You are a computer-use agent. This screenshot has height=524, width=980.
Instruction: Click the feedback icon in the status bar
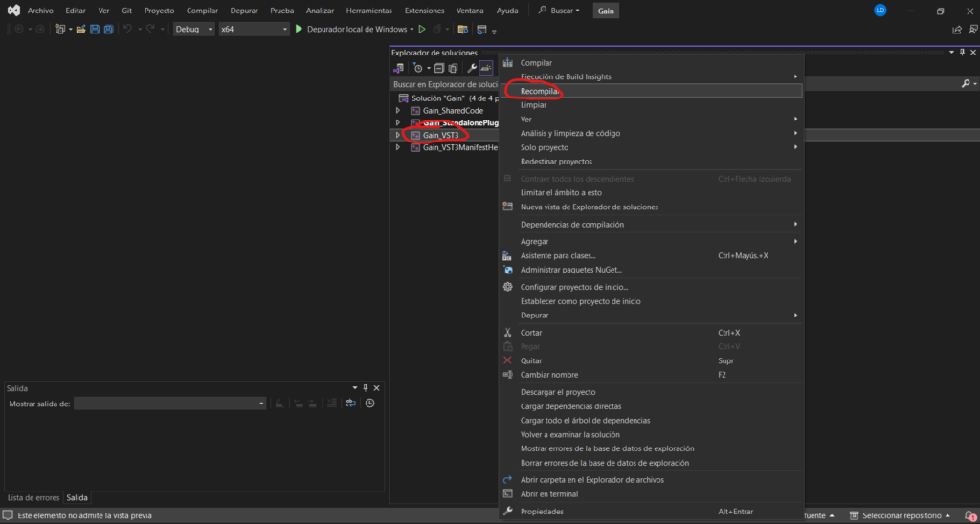point(9,516)
